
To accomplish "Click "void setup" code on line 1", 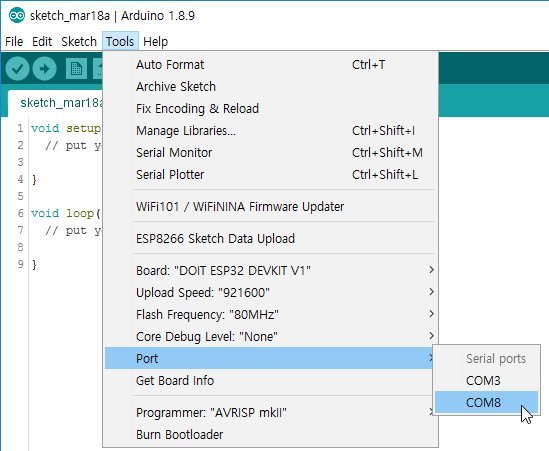I will click(x=66, y=129).
